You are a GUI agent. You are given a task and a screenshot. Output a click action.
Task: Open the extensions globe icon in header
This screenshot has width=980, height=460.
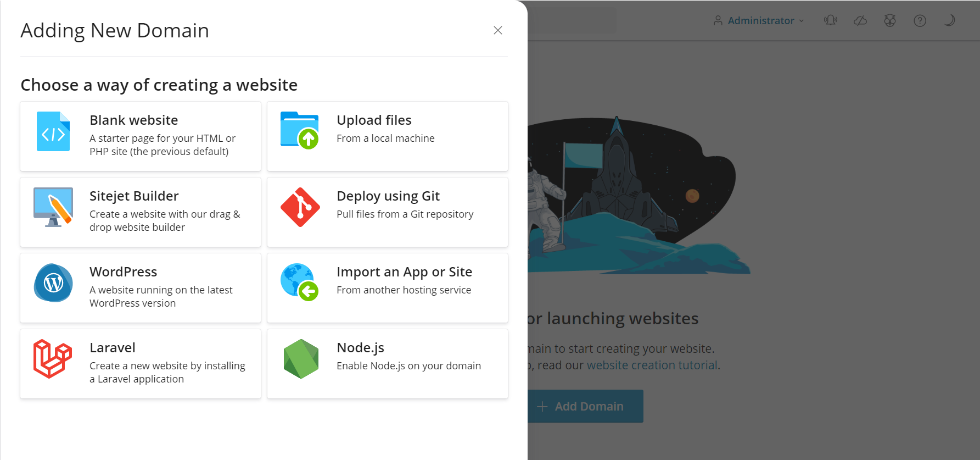(x=890, y=20)
